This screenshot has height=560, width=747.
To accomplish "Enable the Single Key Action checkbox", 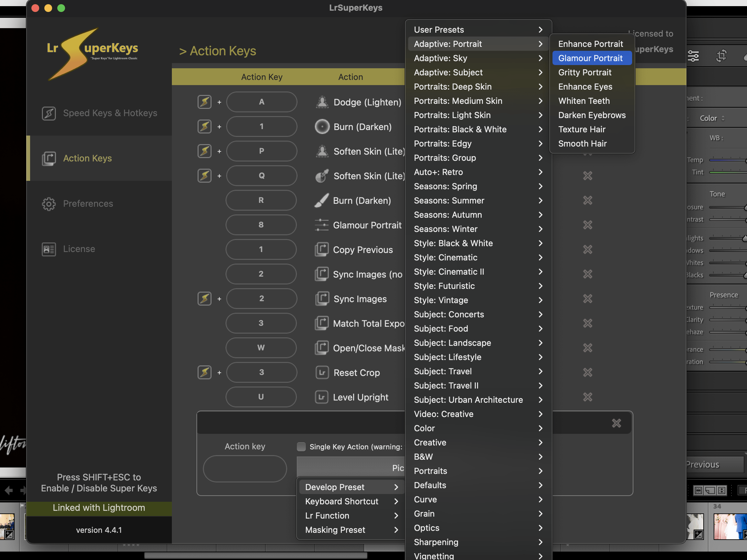I will click(301, 447).
